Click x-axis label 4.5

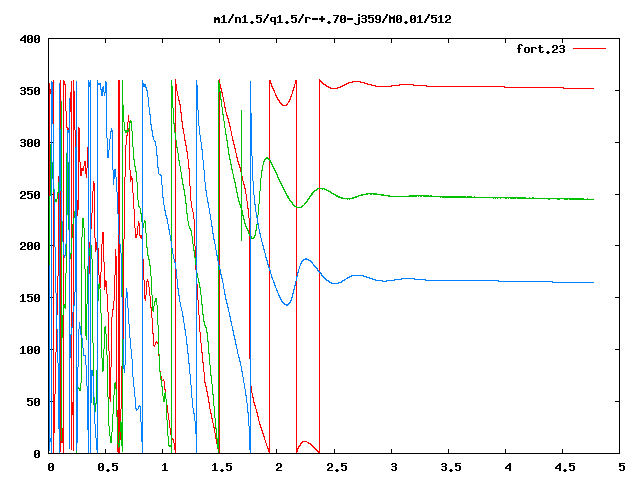pyautogui.click(x=565, y=467)
